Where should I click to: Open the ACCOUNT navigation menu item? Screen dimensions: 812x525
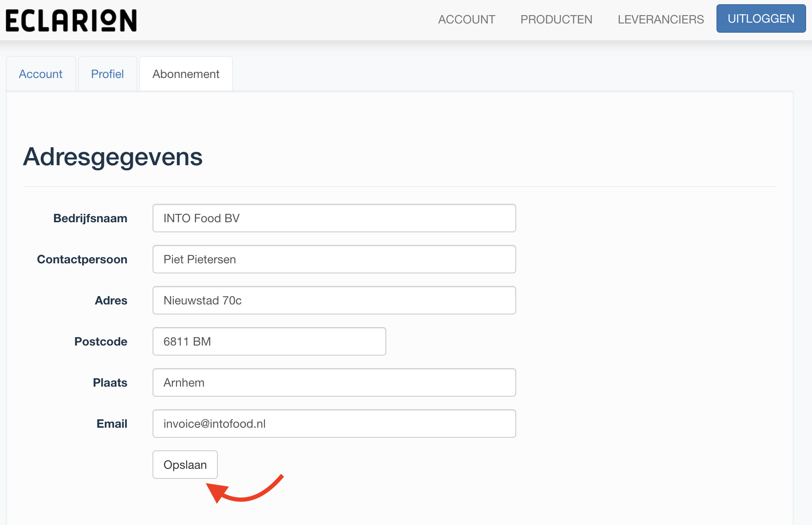[x=466, y=19]
